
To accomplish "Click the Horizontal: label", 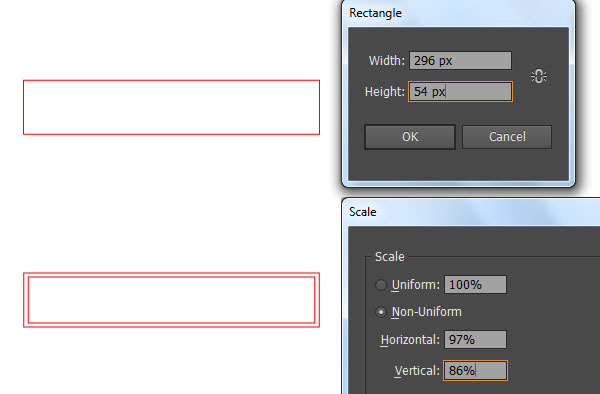I will point(410,340).
